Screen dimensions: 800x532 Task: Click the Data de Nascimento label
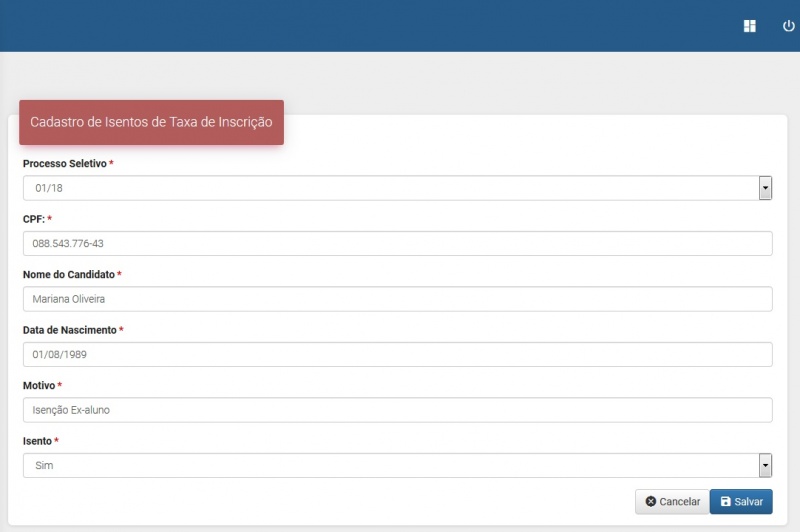(x=69, y=330)
